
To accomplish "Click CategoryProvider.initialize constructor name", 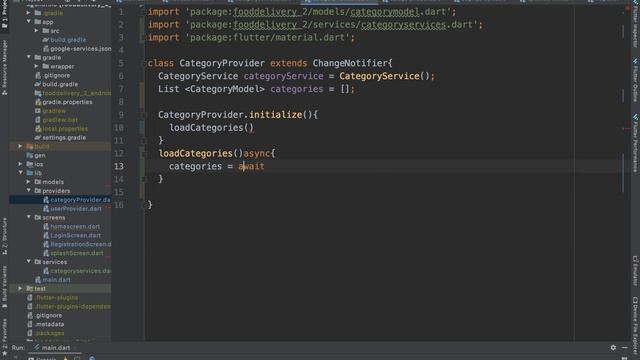I will 230,115.
